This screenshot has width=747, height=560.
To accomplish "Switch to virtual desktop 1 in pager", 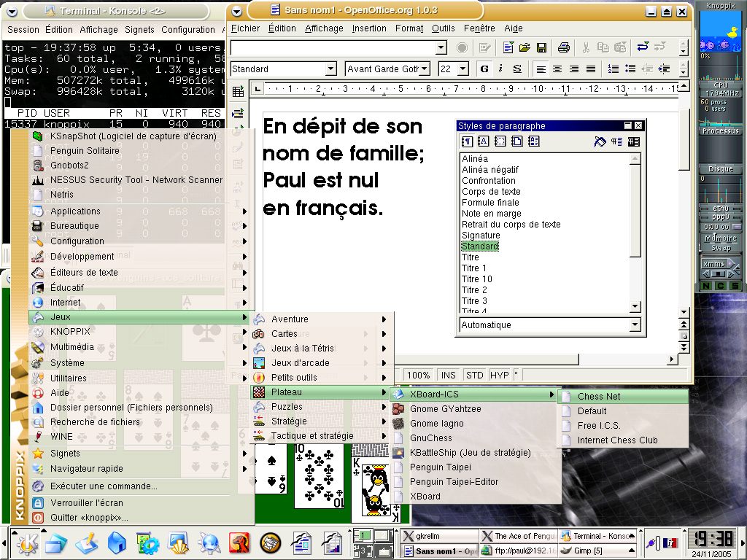I will (363, 536).
